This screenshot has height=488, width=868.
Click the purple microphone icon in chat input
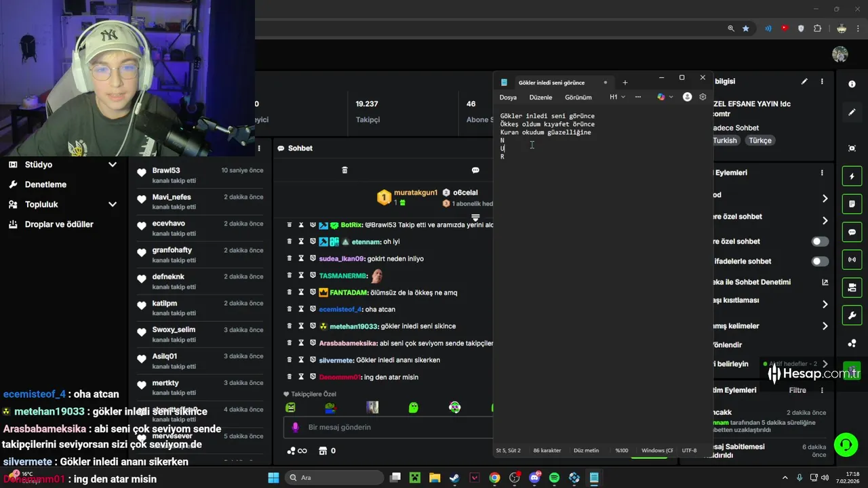tap(295, 427)
